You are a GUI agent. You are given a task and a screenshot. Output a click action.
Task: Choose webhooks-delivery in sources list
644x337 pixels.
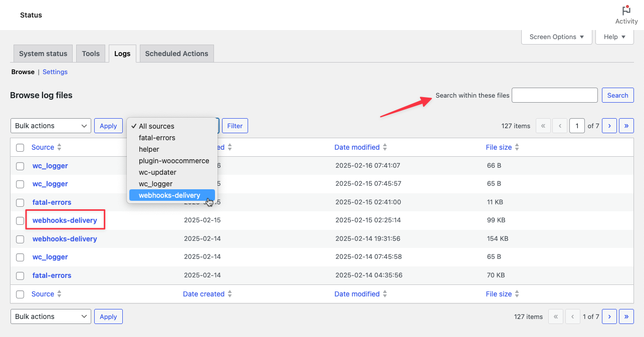coord(169,195)
